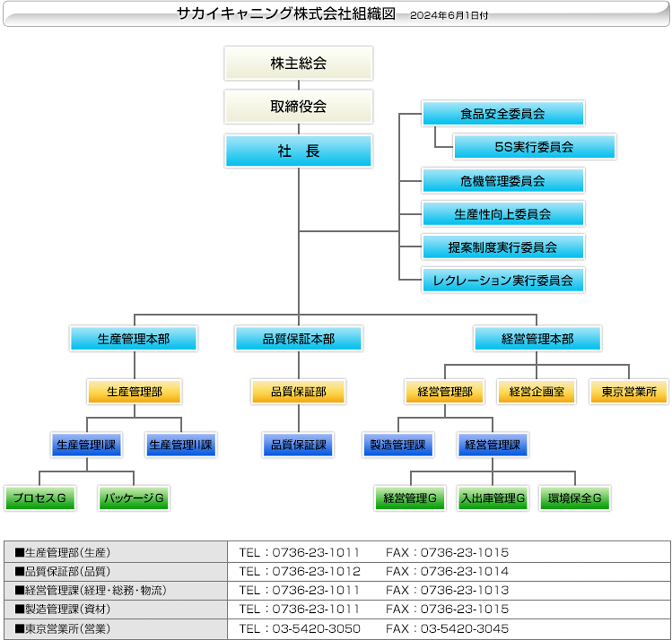Image resolution: width=672 pixels, height=640 pixels.
Task: Select the 入出庫管理G box
Action: coord(493,498)
